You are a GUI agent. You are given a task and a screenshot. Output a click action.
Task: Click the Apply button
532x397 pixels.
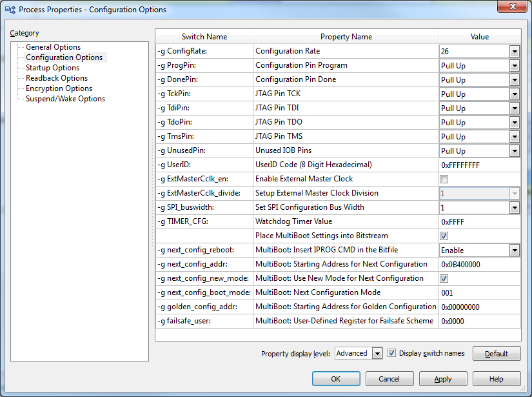(x=443, y=379)
